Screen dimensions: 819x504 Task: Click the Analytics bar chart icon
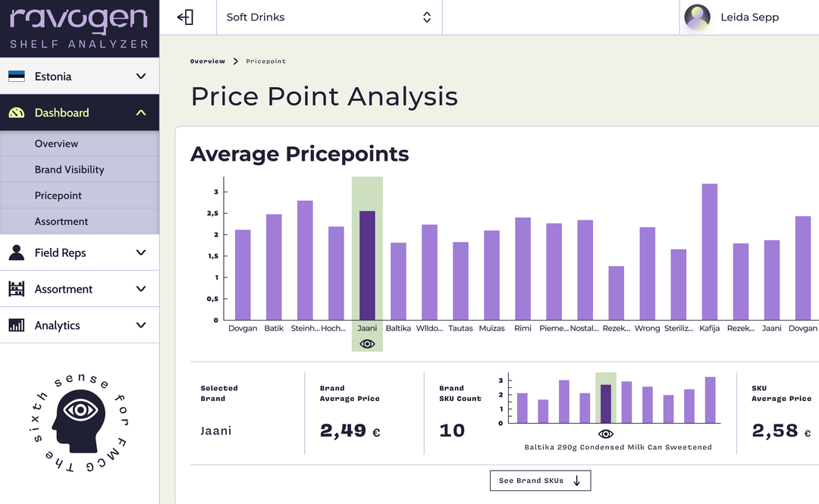tap(17, 325)
